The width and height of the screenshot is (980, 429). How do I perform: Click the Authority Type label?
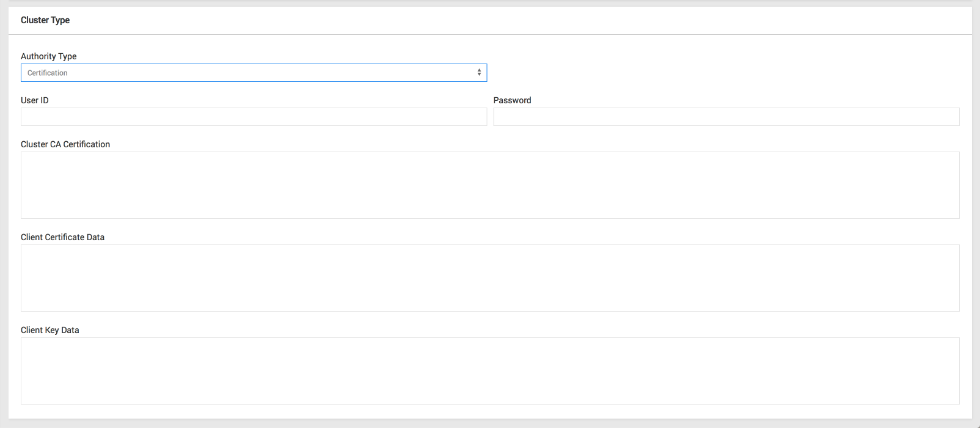coord(49,56)
